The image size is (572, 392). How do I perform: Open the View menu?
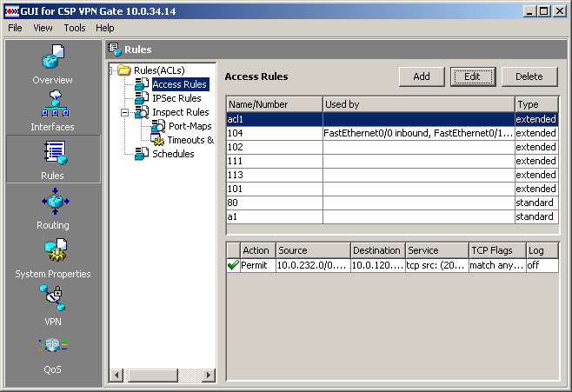(x=43, y=28)
